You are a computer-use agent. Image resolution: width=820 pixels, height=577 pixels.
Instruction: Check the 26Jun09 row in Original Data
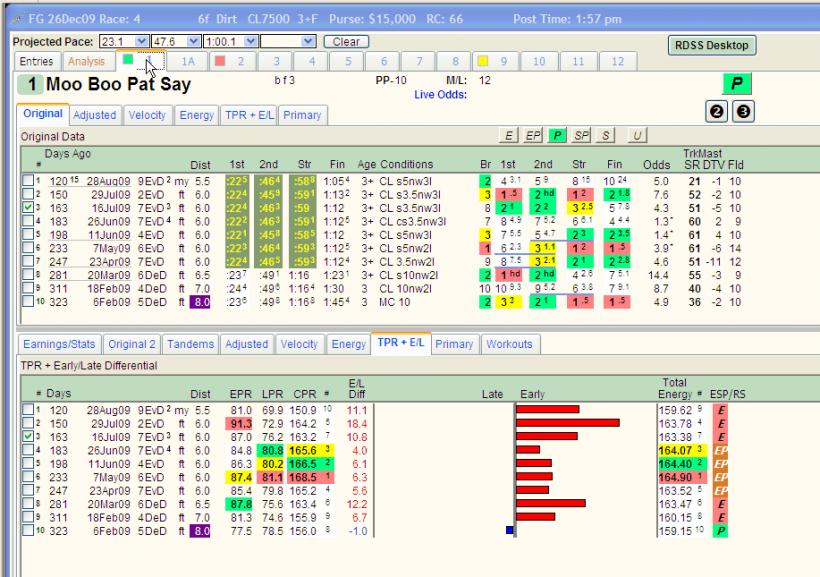pos(28,221)
